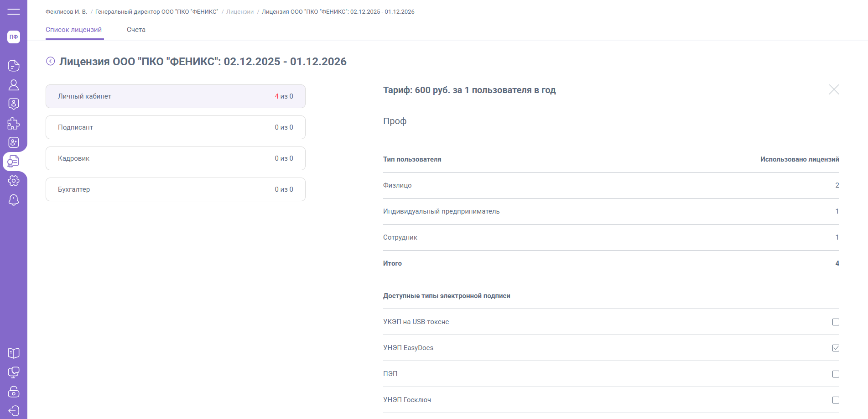Close the tariff details panel
The image size is (868, 419).
(834, 89)
